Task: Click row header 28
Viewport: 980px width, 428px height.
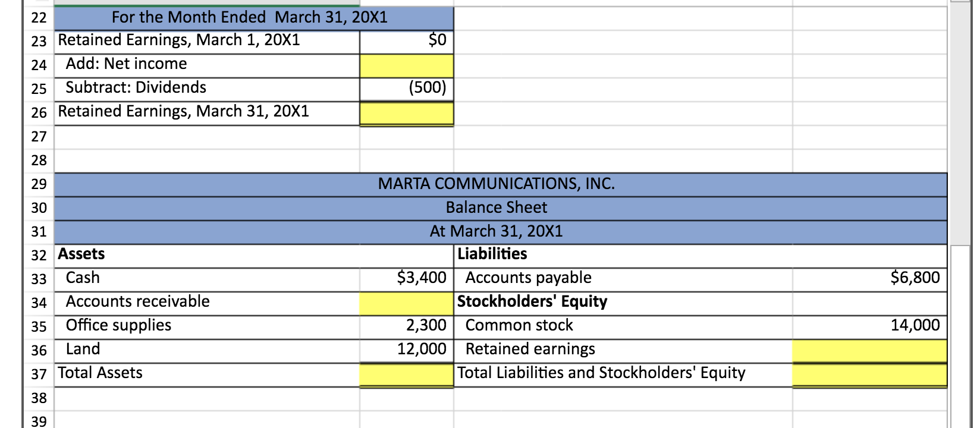Action: pos(39,160)
